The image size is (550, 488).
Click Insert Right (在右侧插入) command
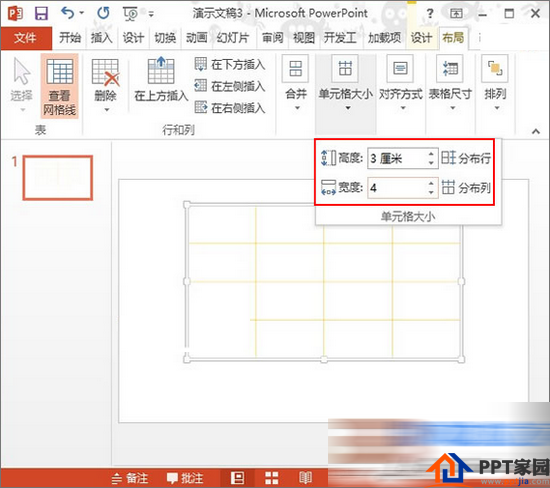pyautogui.click(x=229, y=108)
